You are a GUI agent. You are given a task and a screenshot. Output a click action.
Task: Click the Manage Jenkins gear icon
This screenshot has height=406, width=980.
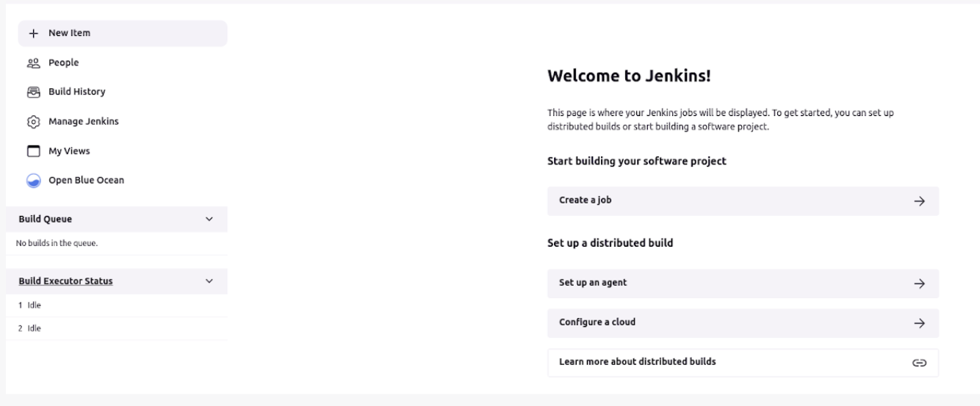click(33, 122)
